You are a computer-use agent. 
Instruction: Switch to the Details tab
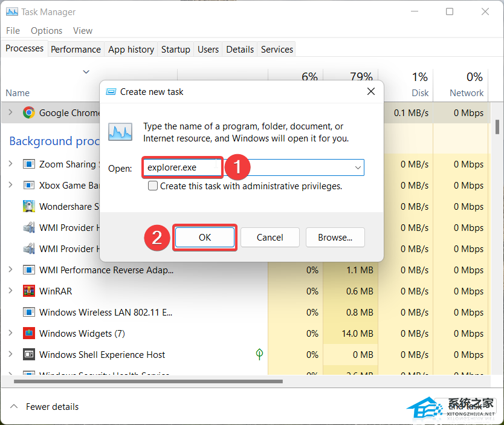(240, 50)
